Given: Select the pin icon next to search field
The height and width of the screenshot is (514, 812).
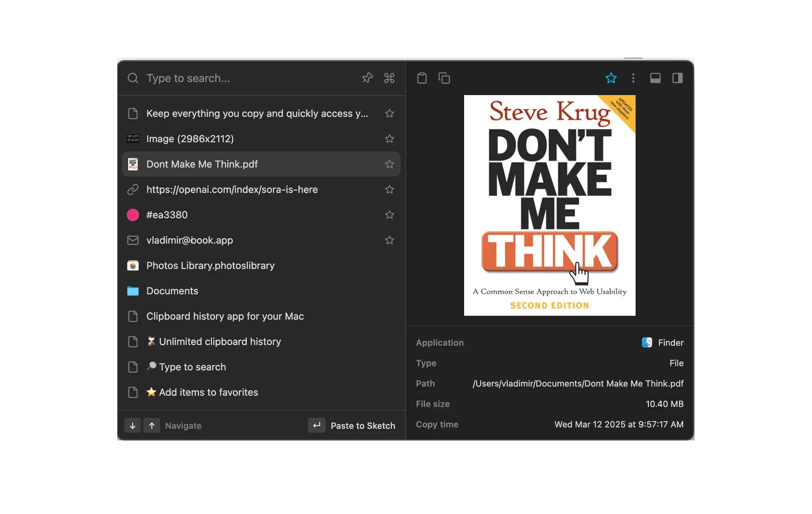Looking at the screenshot, I should coord(367,78).
